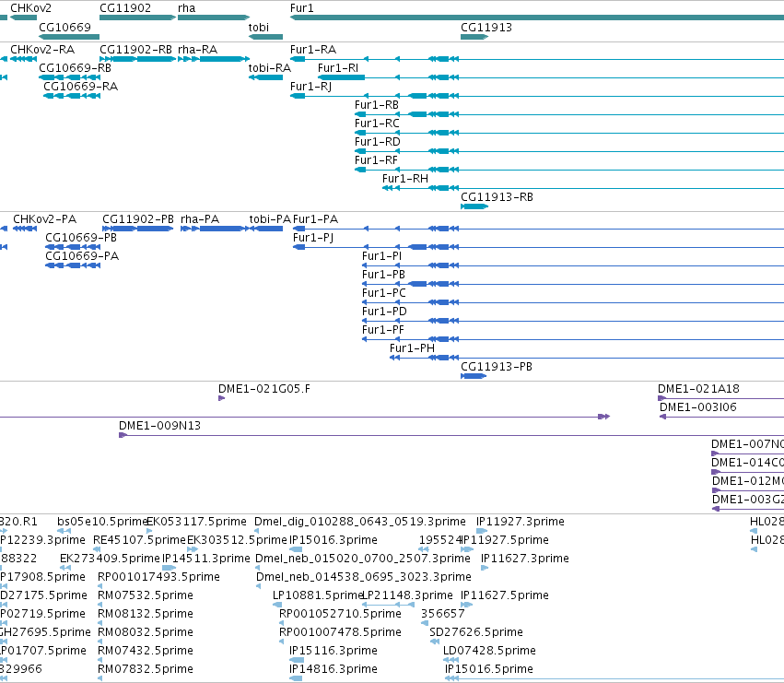Click the LP21148.3prime EST label
784x683 pixels.
click(407, 595)
